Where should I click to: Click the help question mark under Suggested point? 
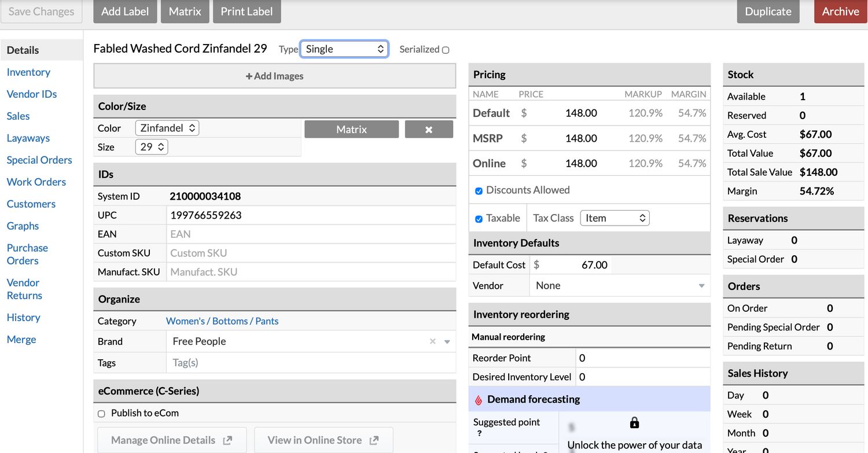click(x=479, y=433)
